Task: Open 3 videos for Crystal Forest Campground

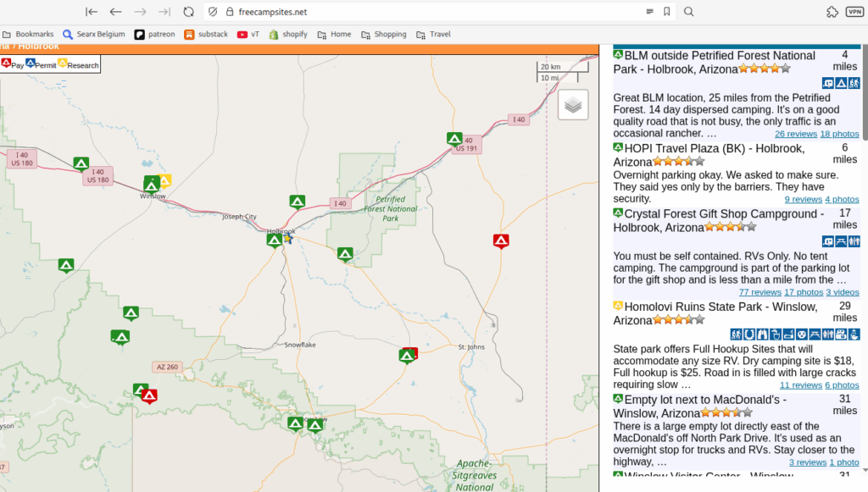Action: click(843, 292)
